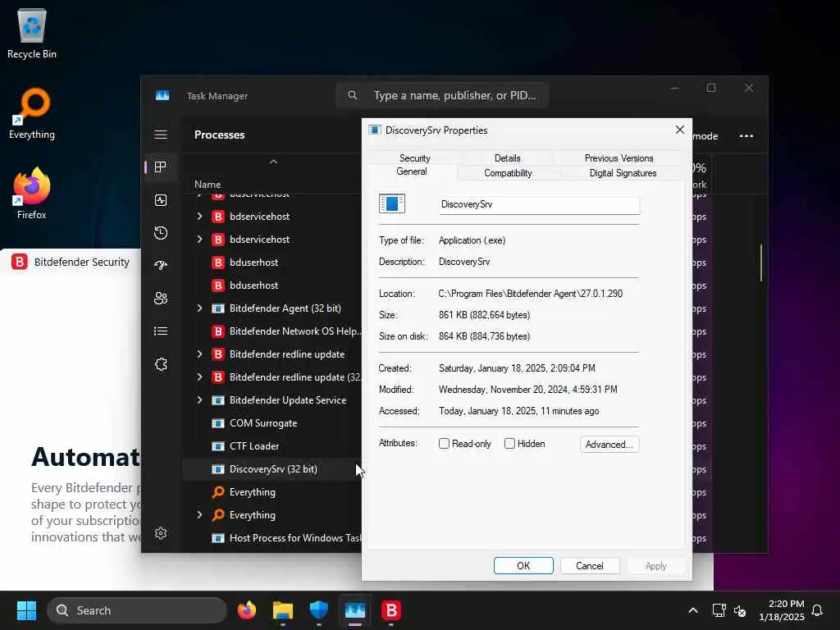Click OK in DiscoverySrv Properties
840x630 pixels.
coord(523,566)
